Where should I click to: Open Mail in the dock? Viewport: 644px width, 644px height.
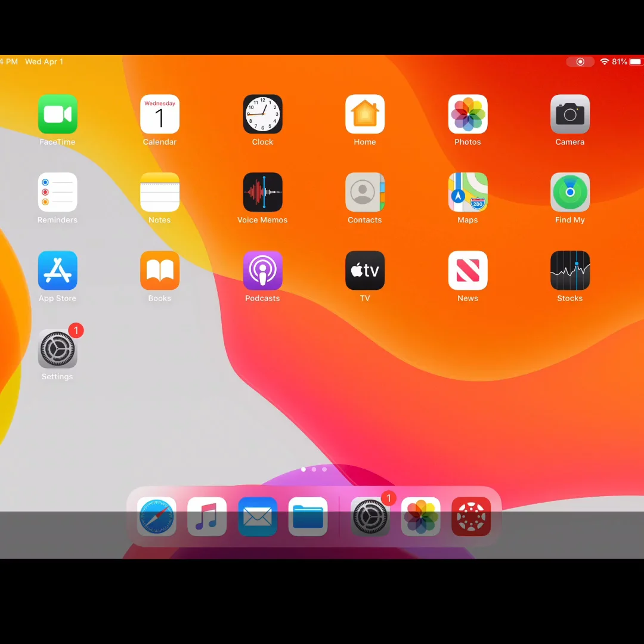(258, 516)
